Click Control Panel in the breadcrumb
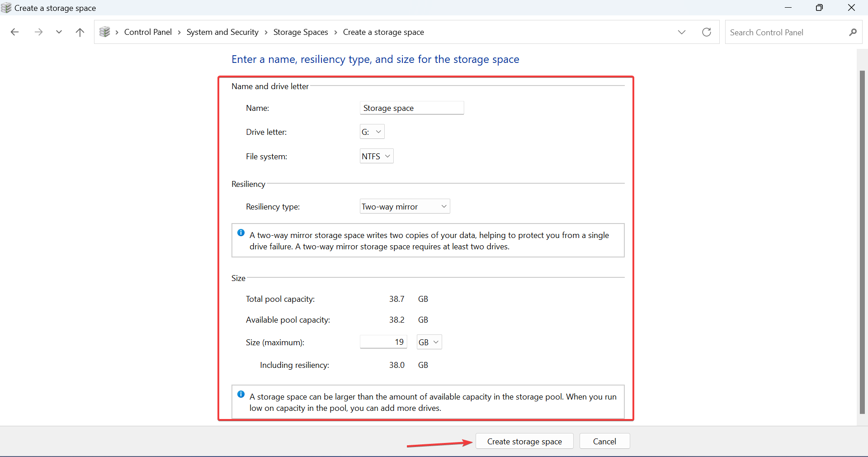The image size is (868, 457). click(148, 32)
